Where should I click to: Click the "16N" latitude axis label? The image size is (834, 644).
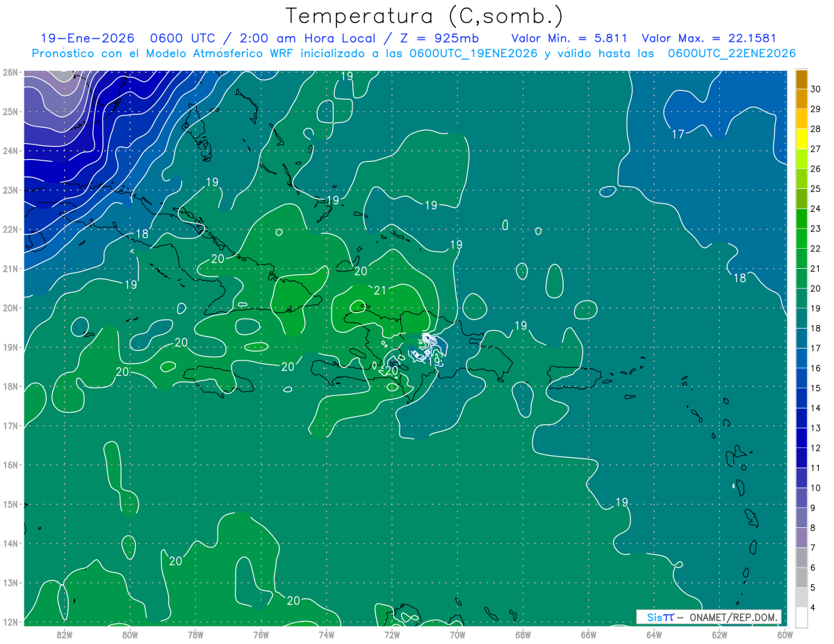pos(10,465)
